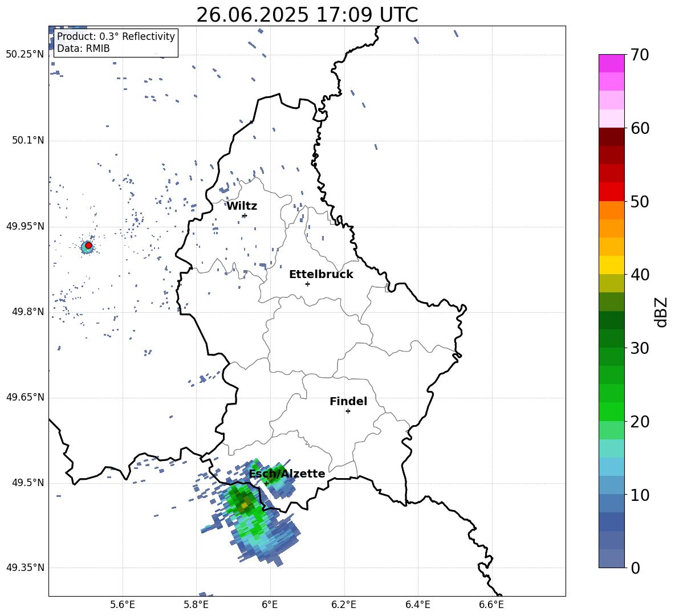Viewport: 675px width, 616px height.
Task: Click the Esch/Alzette station cross marker
Action: tap(266, 483)
